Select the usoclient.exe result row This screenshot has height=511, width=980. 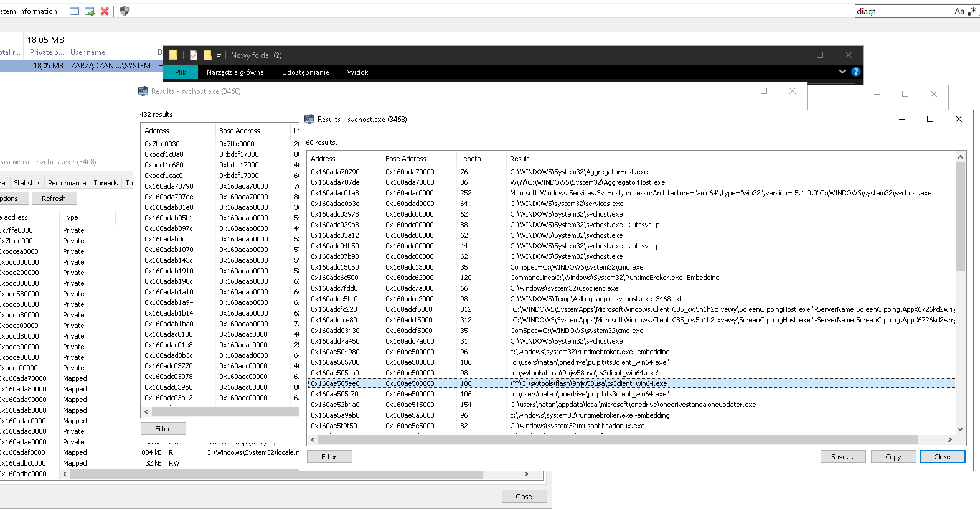tap(631, 288)
